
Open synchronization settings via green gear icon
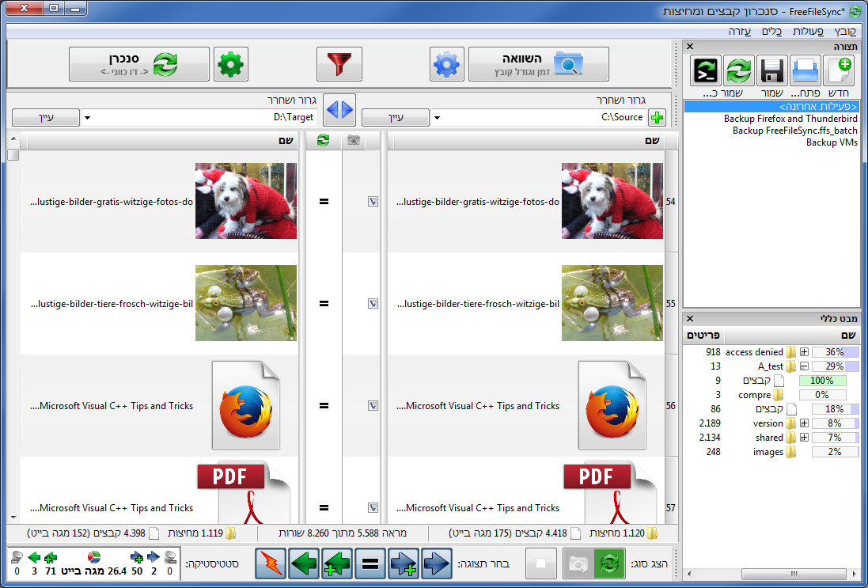click(x=231, y=64)
